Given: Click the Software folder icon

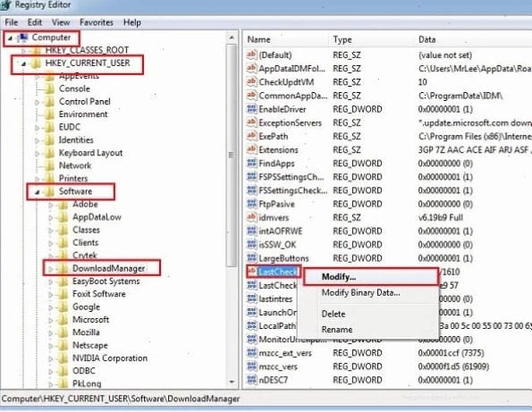Looking at the screenshot, I should (x=49, y=191).
